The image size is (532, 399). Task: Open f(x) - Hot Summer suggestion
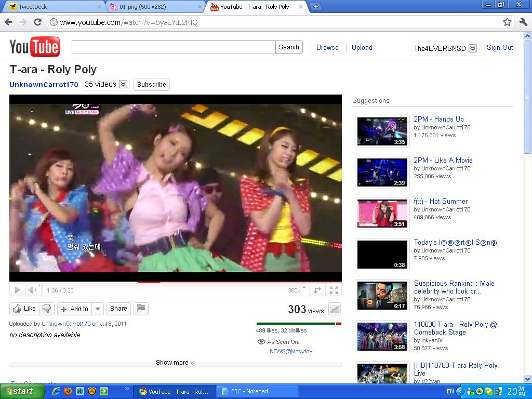click(x=441, y=201)
